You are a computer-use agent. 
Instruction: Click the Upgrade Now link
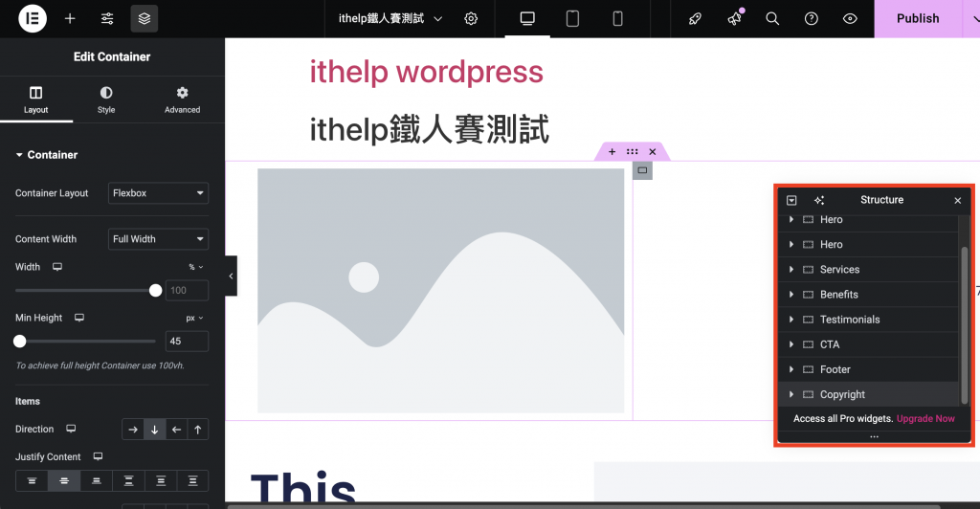point(925,418)
